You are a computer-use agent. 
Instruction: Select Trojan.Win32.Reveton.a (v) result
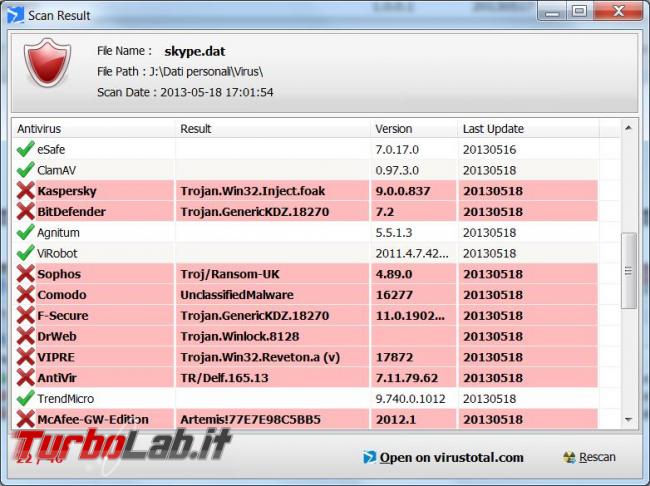pos(260,357)
